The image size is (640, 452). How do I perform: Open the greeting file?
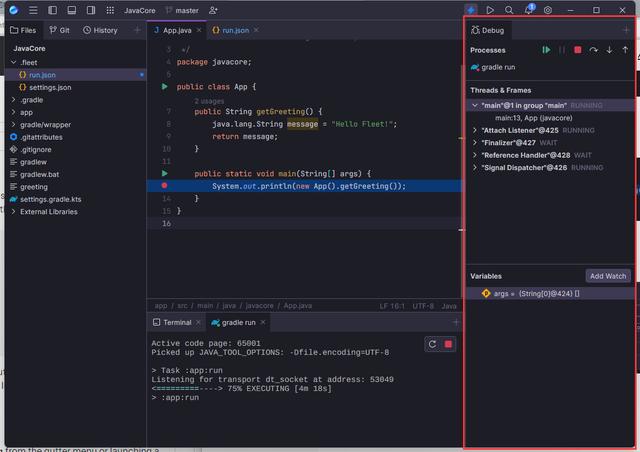pyautogui.click(x=76, y=187)
